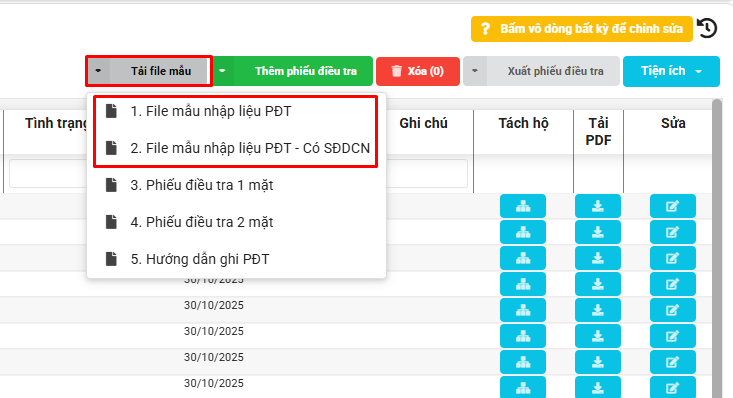Click Tách hộ icon in first table row
This screenshot has width=733, height=398.
click(523, 206)
